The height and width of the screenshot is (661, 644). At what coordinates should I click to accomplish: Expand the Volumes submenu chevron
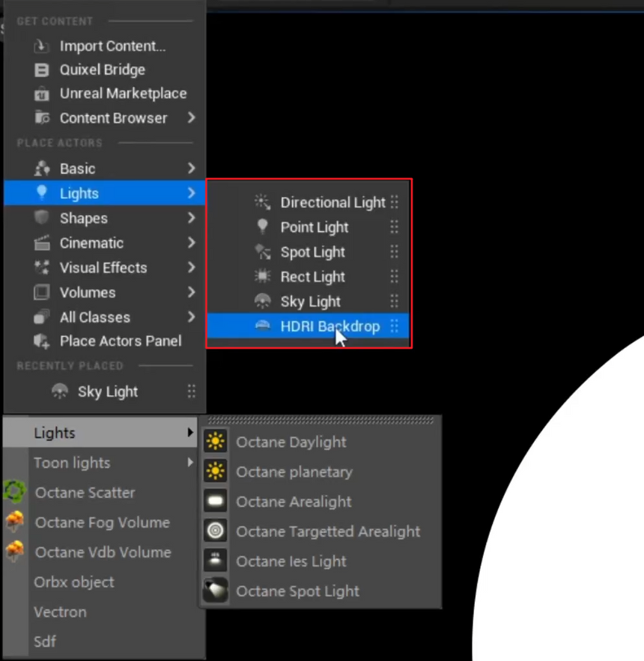(192, 292)
